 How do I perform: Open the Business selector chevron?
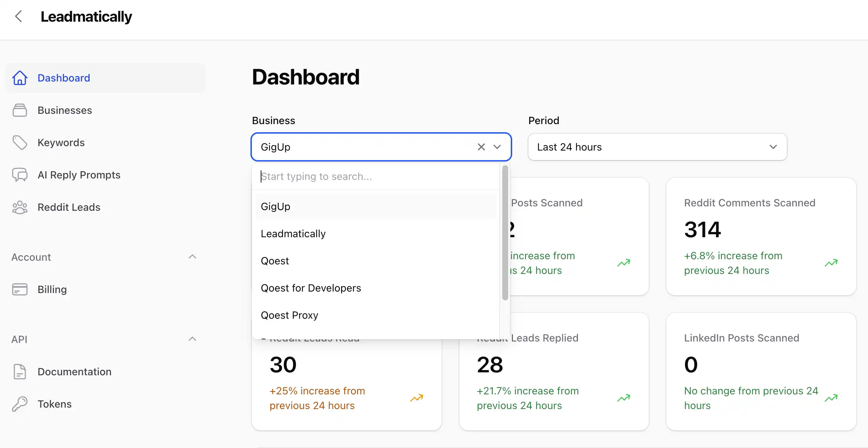pos(497,147)
